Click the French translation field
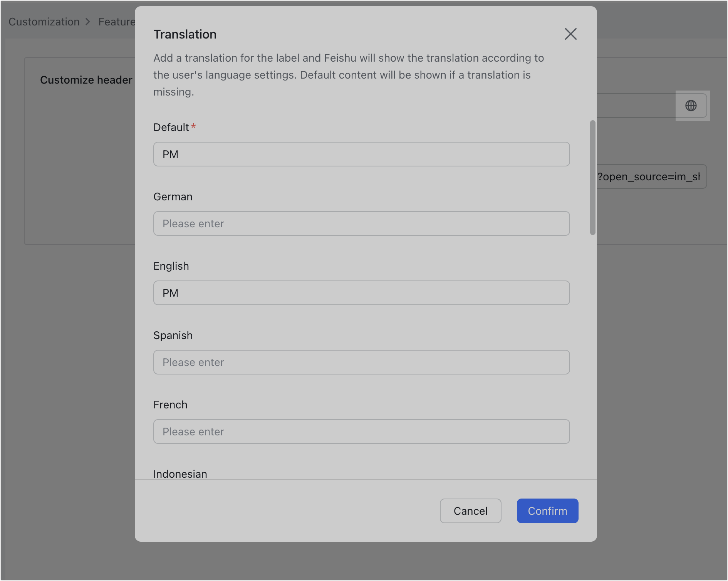 pyautogui.click(x=361, y=431)
